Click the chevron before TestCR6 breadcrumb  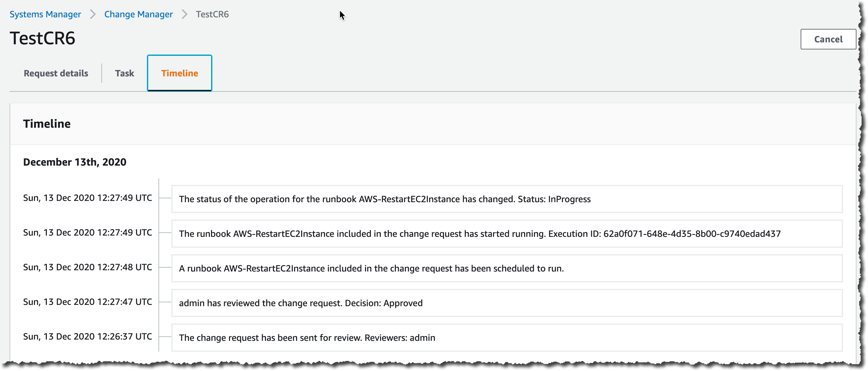click(x=184, y=14)
